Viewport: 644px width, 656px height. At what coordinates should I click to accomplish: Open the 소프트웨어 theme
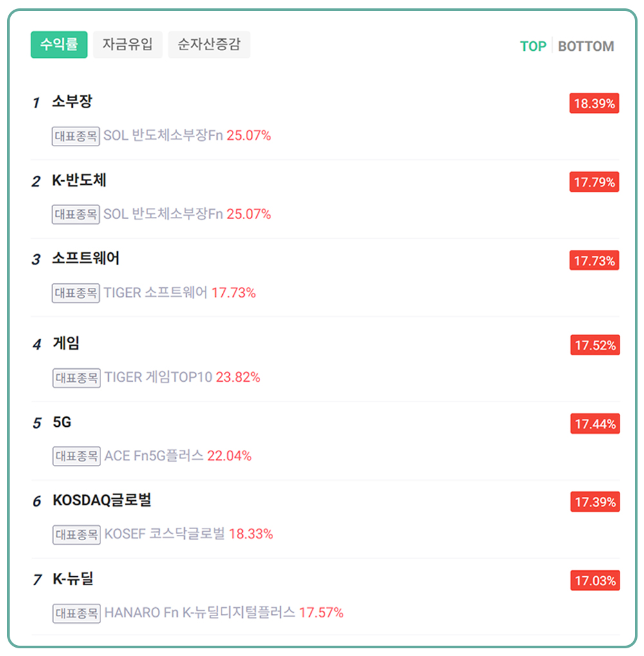click(86, 259)
